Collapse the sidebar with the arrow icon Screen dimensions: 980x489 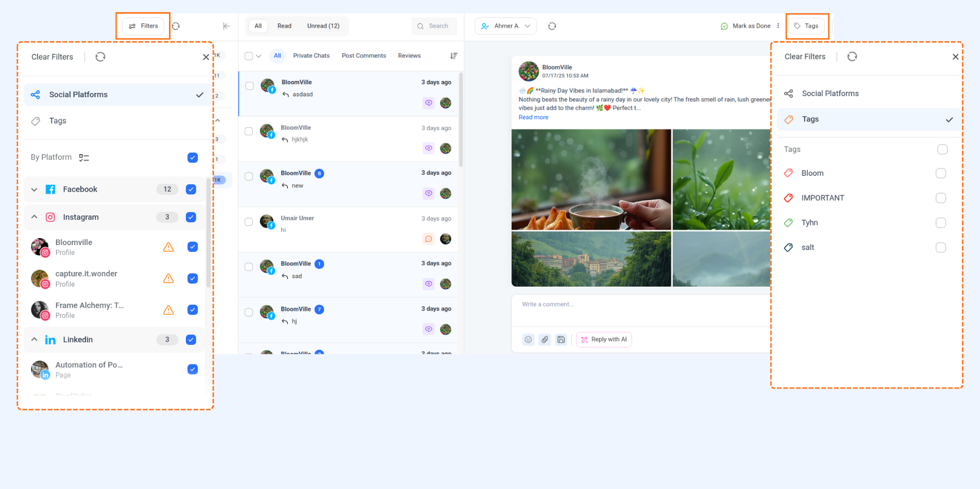(x=227, y=26)
